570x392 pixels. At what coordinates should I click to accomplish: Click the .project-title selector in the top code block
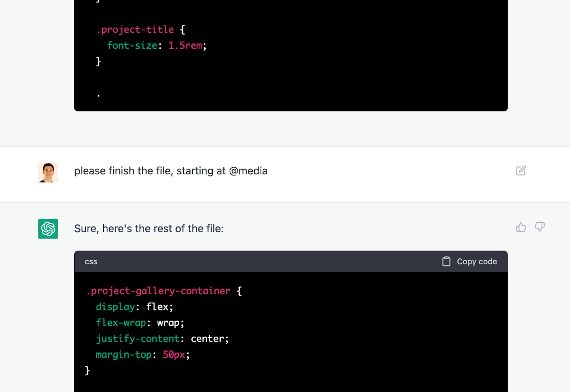(136, 29)
